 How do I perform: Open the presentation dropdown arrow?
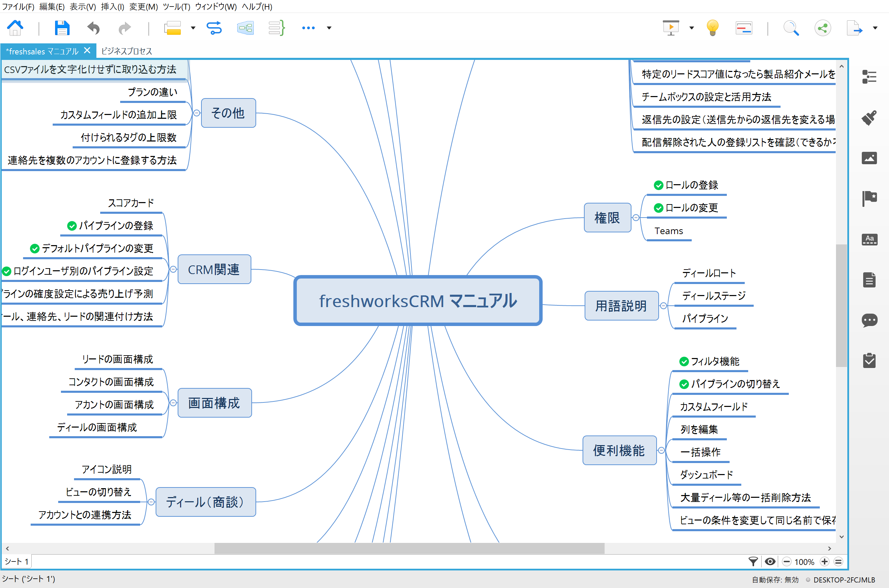pos(691,28)
